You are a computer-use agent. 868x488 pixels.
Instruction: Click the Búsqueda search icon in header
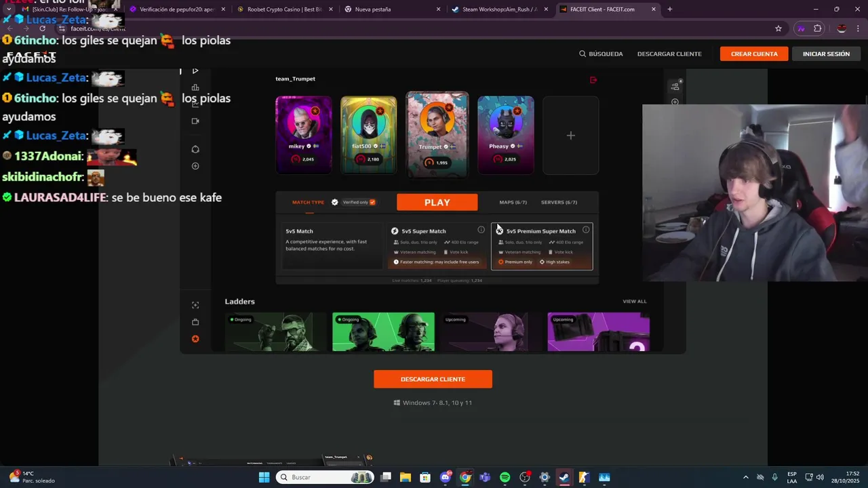(x=582, y=54)
